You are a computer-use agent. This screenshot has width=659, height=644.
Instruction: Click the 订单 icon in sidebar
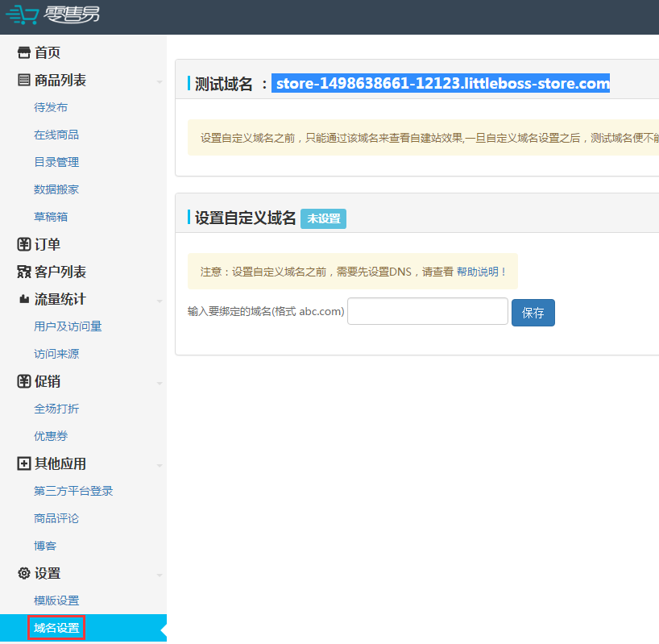pos(24,244)
